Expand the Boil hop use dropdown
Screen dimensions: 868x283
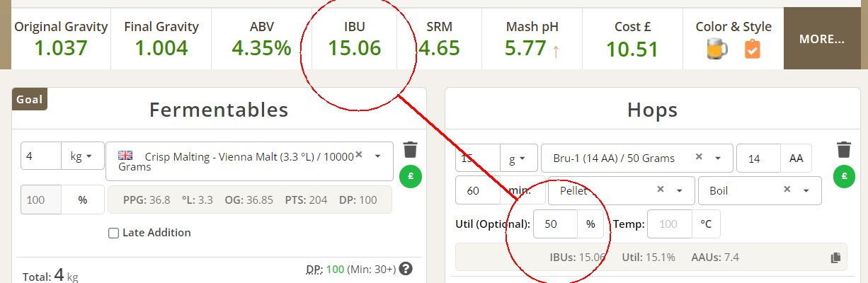pos(806,190)
